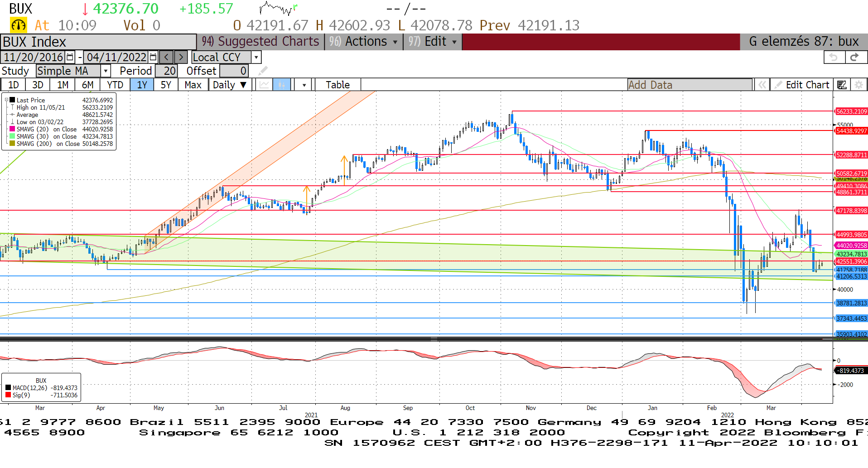The width and height of the screenshot is (868, 468).
Task: Click the -819.4373 MACD value label
Action: (851, 371)
